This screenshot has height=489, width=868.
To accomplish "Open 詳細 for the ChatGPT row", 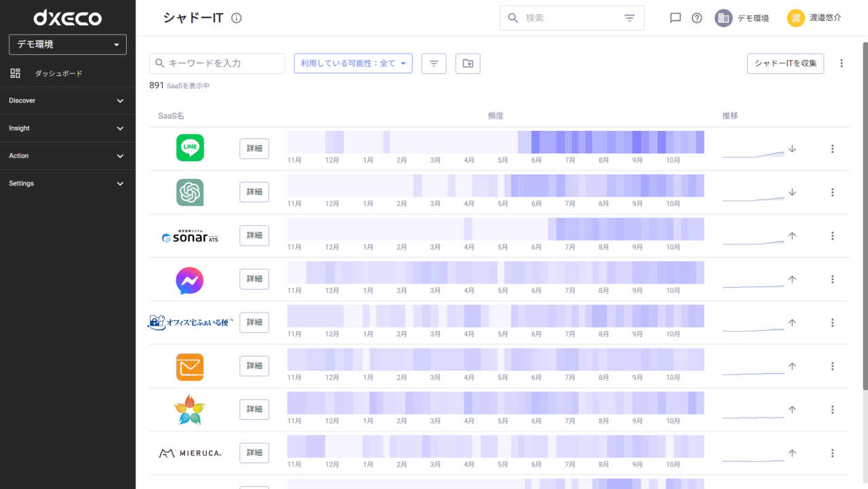I will coord(254,192).
